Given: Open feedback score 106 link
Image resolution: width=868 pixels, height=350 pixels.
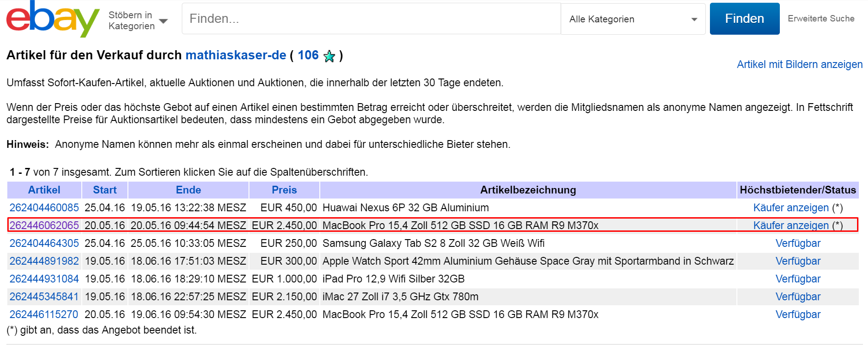Looking at the screenshot, I should tap(308, 55).
